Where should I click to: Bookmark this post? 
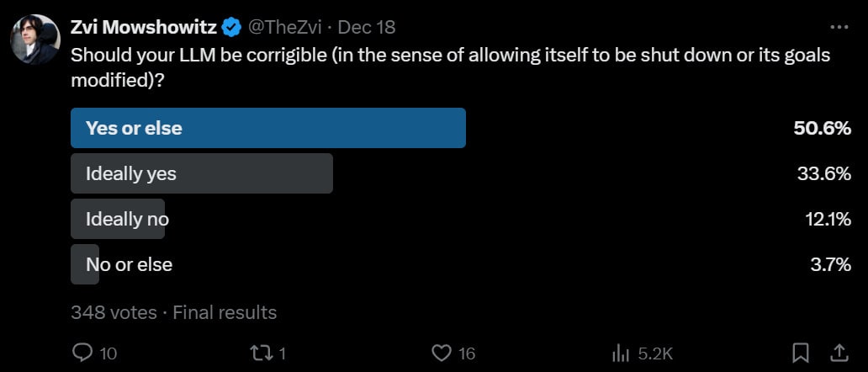(x=802, y=352)
